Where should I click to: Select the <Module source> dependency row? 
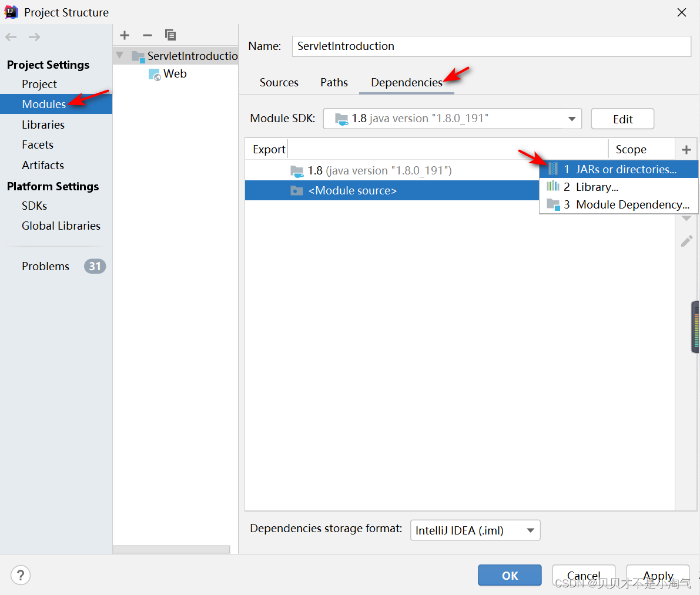click(x=392, y=190)
